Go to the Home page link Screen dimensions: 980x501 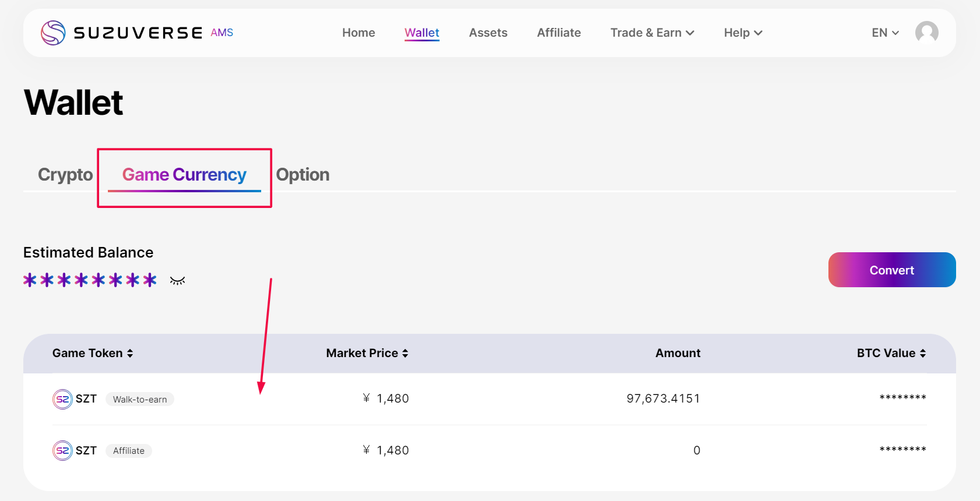tap(359, 33)
